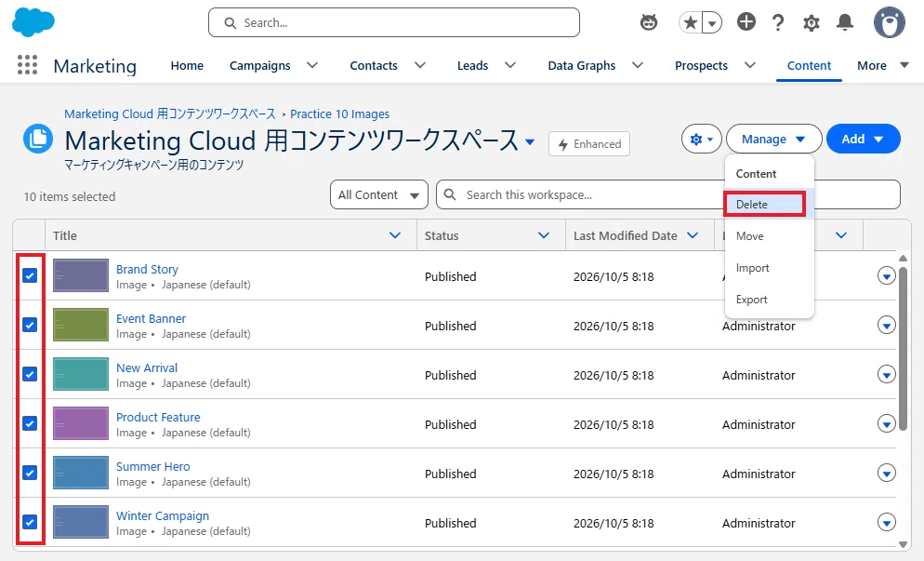Choose Delete from the Manage menu

click(764, 204)
